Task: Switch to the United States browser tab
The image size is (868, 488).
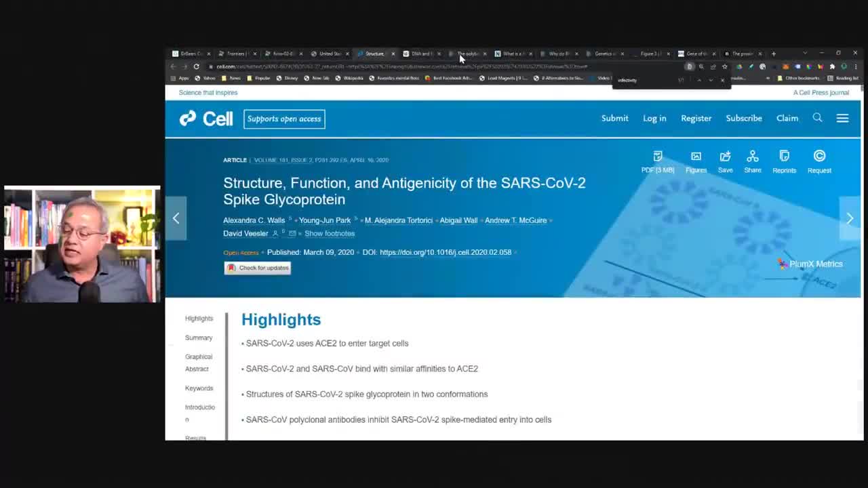Action: 329,54
